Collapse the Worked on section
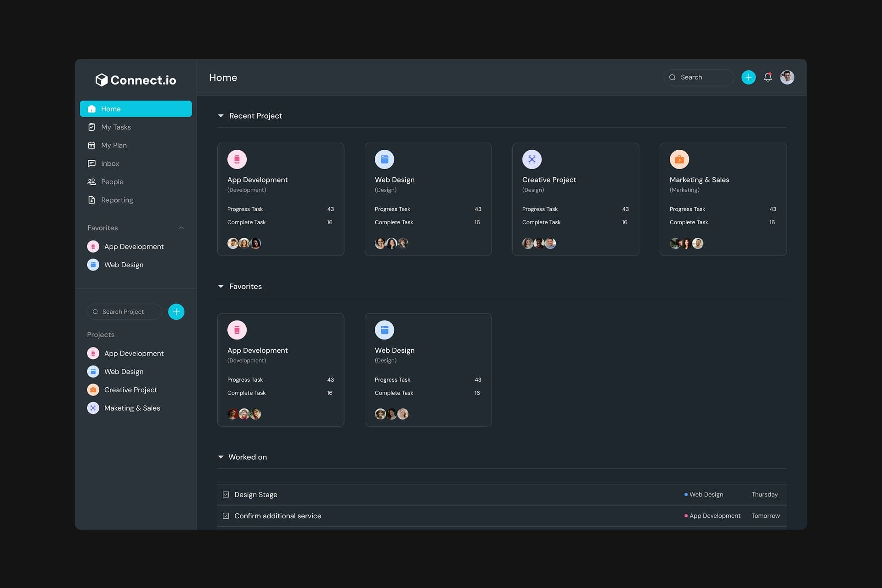Screen dimensions: 882x588 [221, 457]
